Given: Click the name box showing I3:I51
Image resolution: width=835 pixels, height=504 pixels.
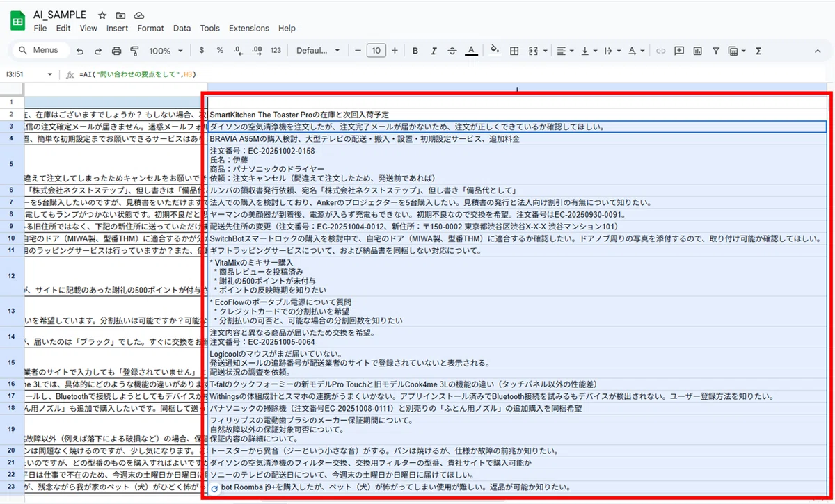Looking at the screenshot, I should click(x=25, y=74).
